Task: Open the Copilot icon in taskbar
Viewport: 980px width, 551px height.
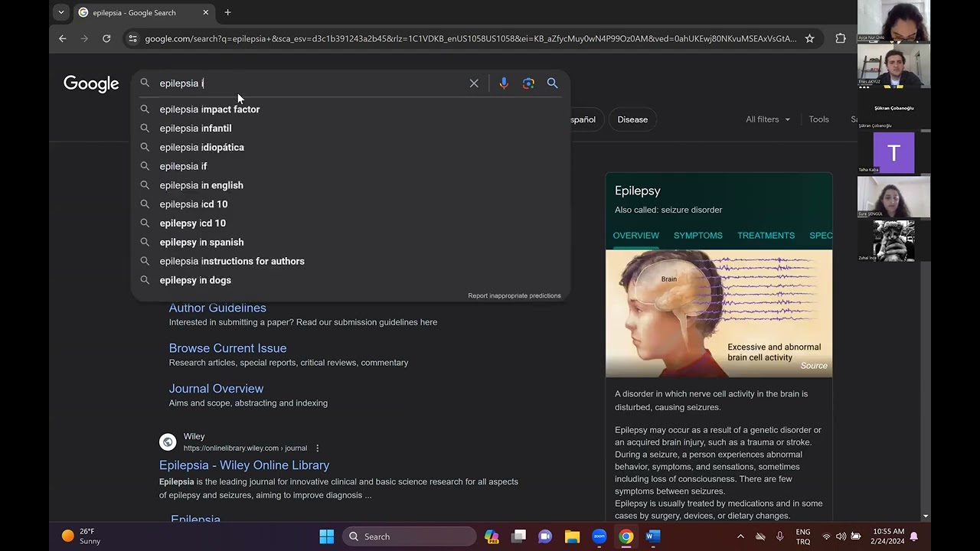Action: click(492, 536)
